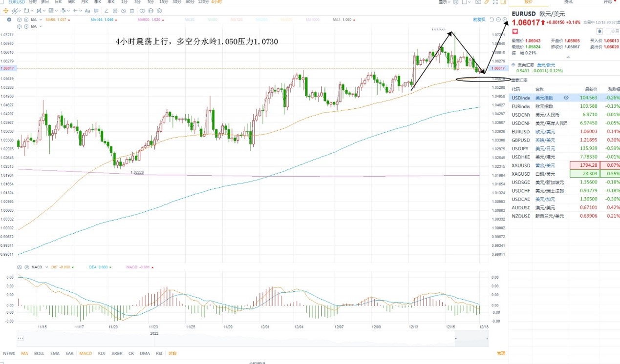Viewport: 620px width, 364px height.
Task: Switch to the 15分 timeframe tab
Action: [164, 2]
